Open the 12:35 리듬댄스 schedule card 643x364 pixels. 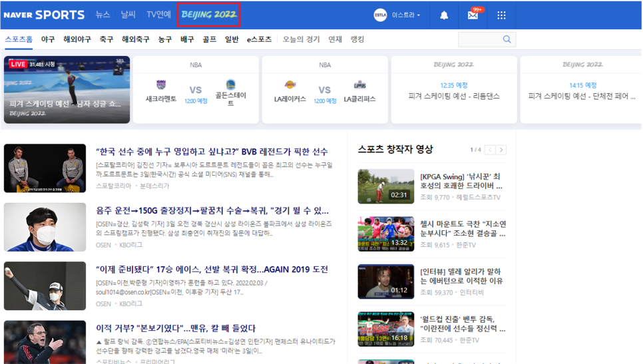coord(454,90)
